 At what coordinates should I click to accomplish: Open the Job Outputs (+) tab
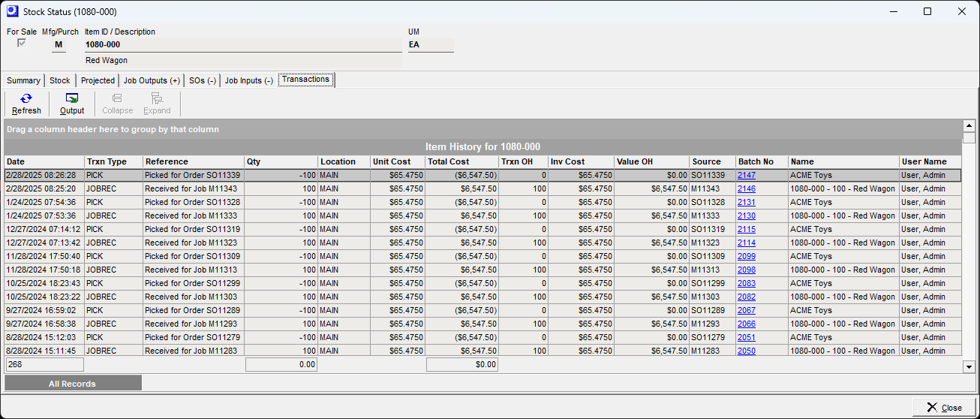tap(152, 80)
